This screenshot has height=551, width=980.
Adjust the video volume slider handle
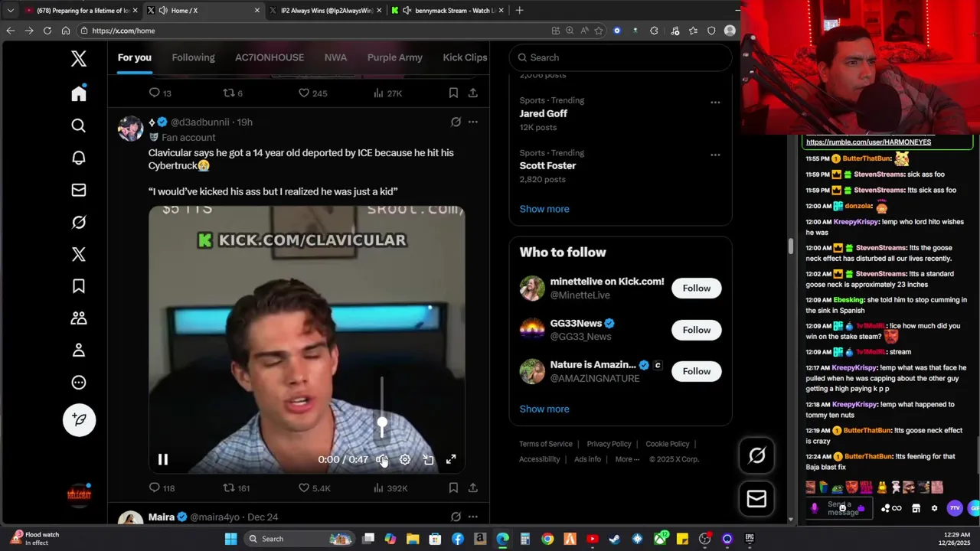(382, 422)
